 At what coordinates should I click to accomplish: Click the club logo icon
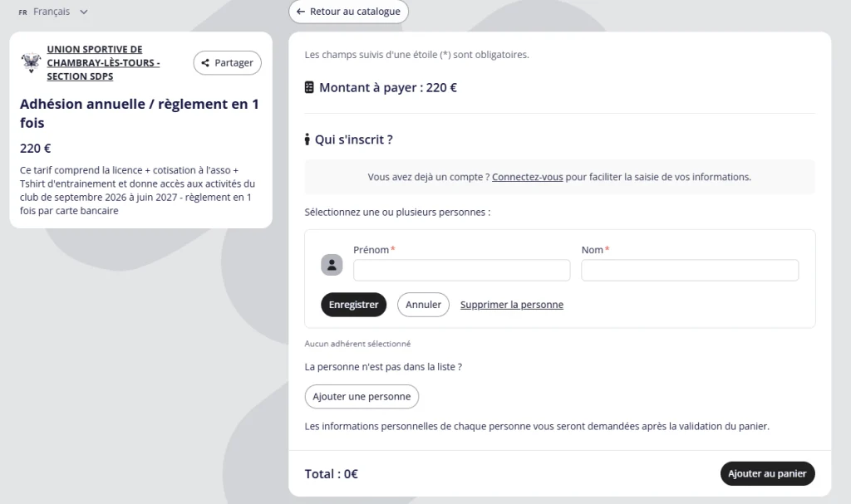31,62
